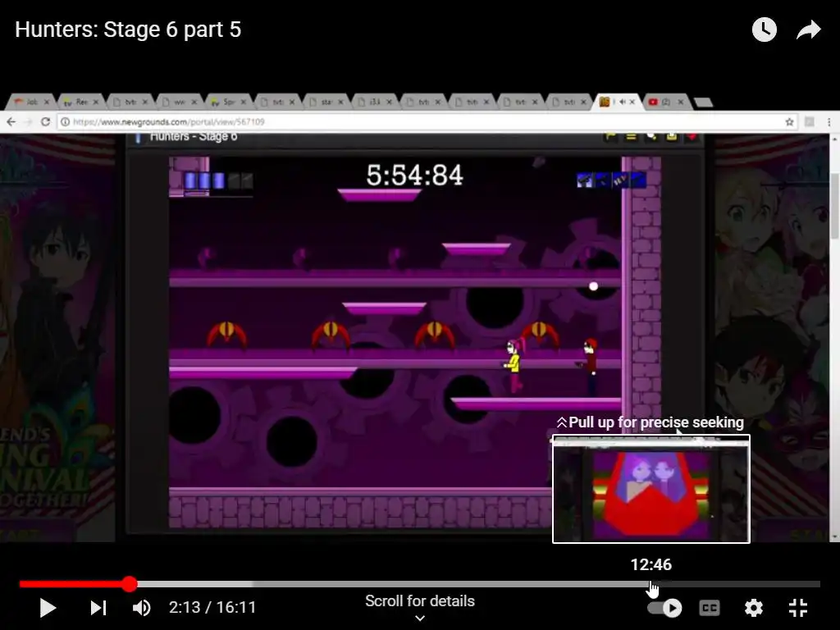This screenshot has height=630, width=840.
Task: Select the active Newgrounds tab in video
Action: [x=616, y=101]
